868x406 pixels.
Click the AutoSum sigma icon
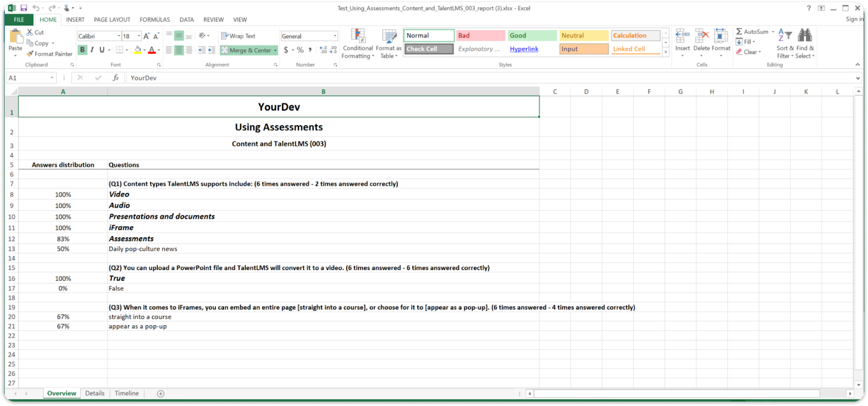coord(739,32)
